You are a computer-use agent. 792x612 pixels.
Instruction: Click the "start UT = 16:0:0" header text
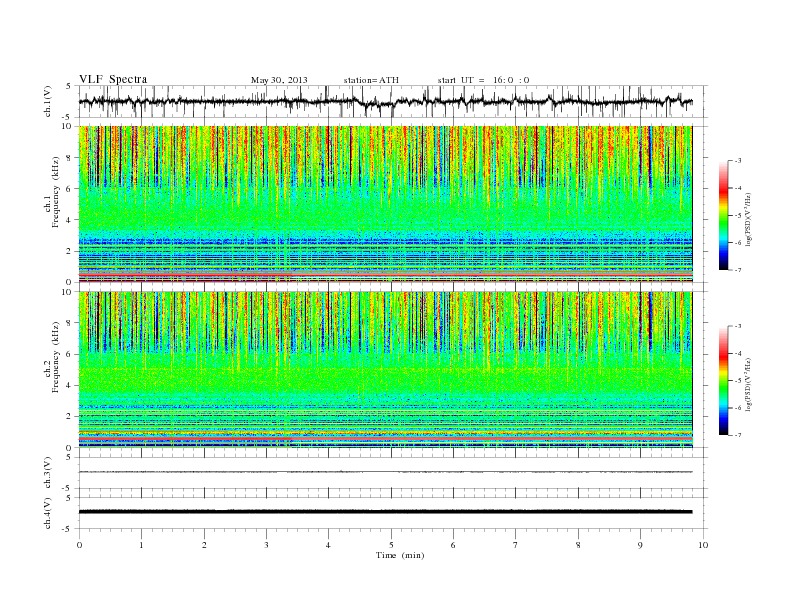pyautogui.click(x=483, y=80)
